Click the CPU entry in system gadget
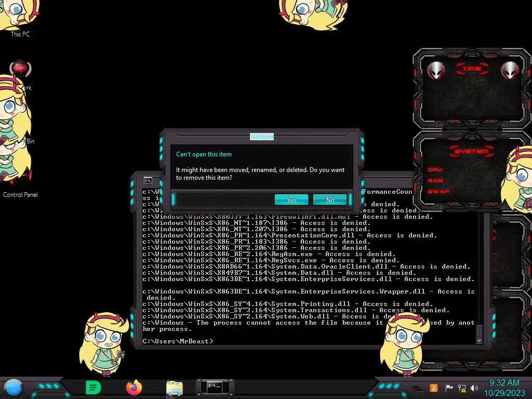The width and height of the screenshot is (532, 399). [435, 170]
